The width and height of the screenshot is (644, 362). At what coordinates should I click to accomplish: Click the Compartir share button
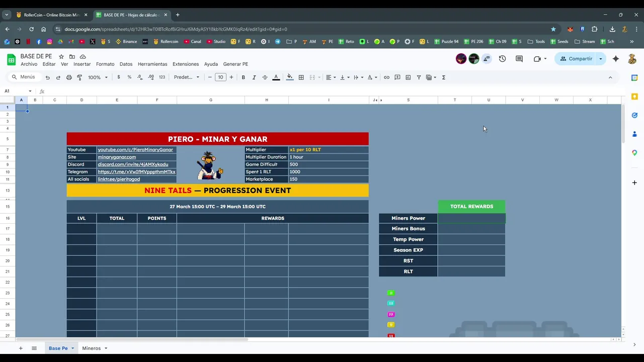tap(576, 59)
